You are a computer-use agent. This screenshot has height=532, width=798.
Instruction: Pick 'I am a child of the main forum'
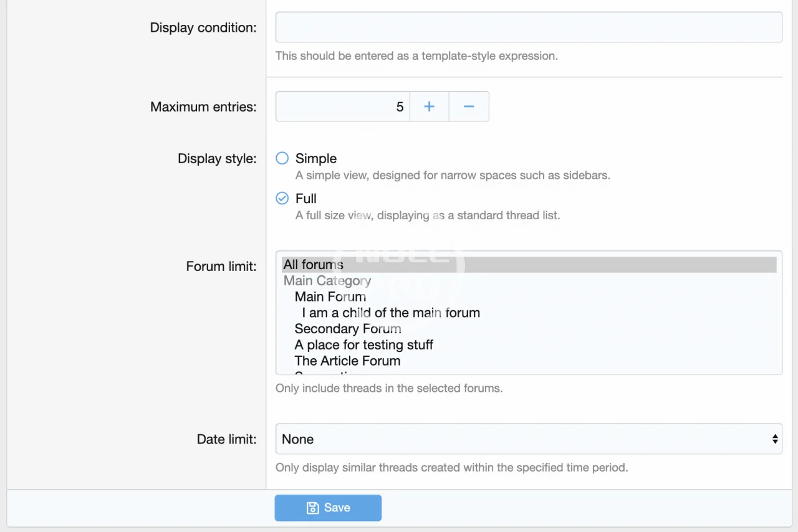coord(391,313)
